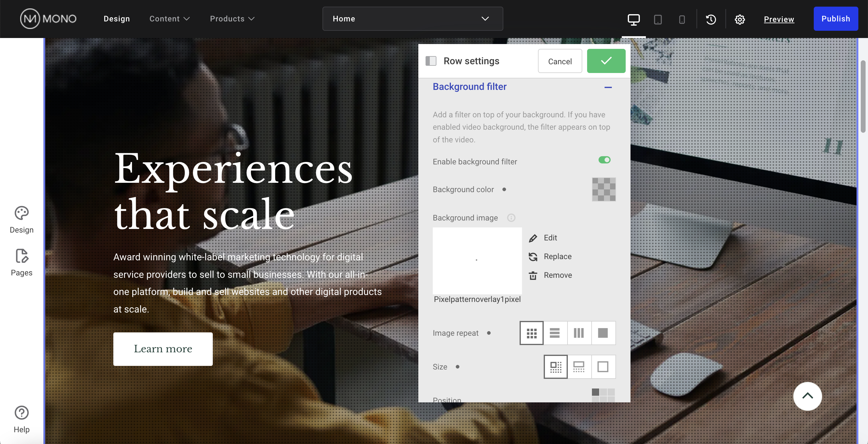Select no-repeat image option
Viewport: 868px width, 444px height.
pyautogui.click(x=603, y=333)
